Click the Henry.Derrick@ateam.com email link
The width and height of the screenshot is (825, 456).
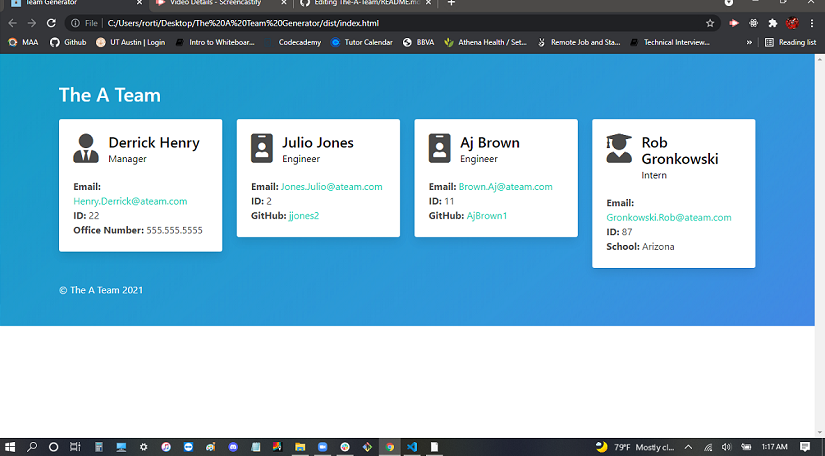pos(130,201)
